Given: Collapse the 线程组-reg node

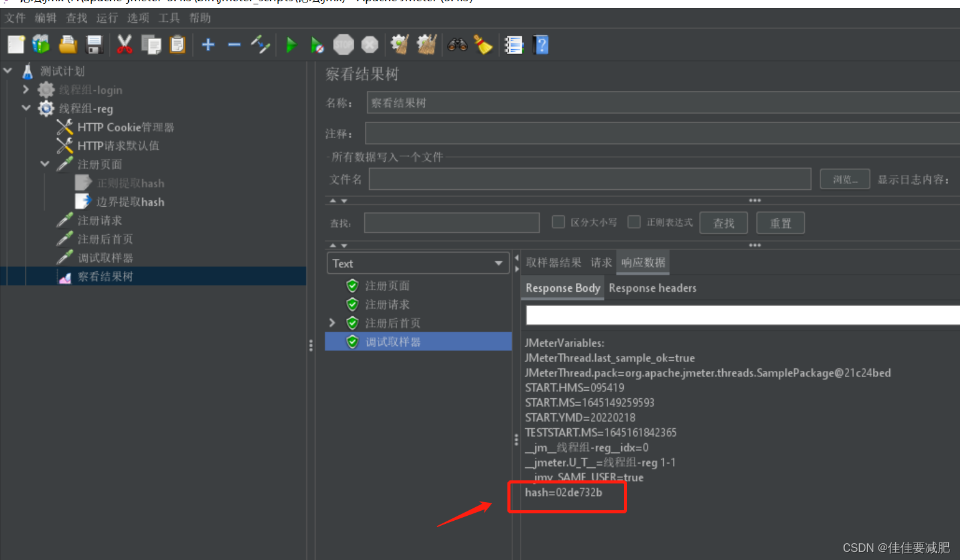Looking at the screenshot, I should (26, 108).
